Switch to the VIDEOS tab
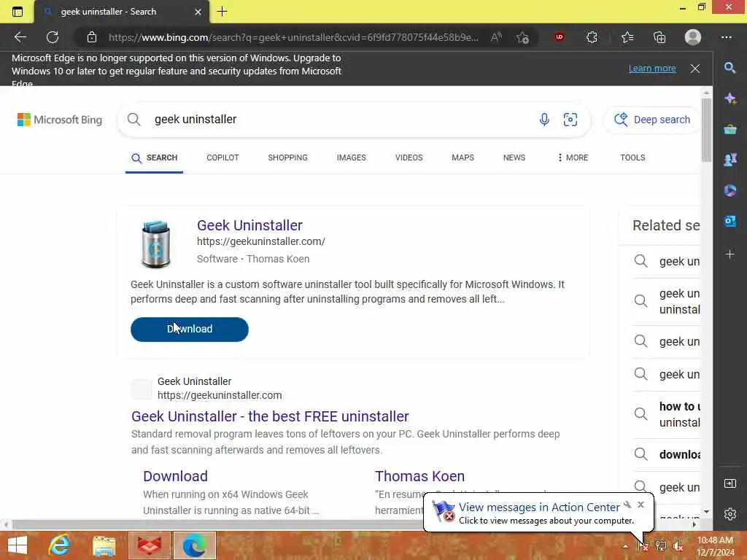 [409, 157]
